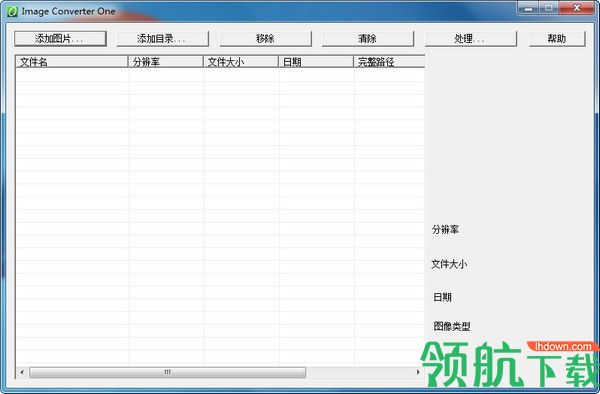Click the 文件大小 label in info panel

(449, 264)
